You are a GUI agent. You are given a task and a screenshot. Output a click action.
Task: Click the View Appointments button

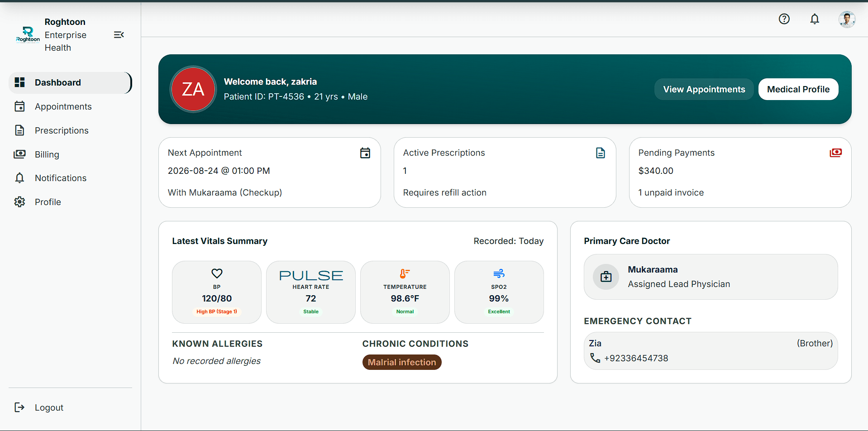[x=704, y=89]
